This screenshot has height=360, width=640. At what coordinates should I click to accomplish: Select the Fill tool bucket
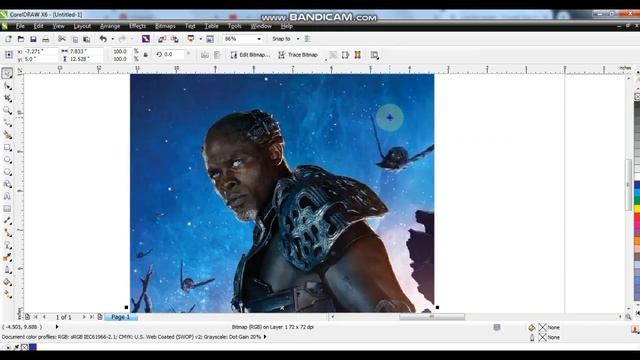[7, 282]
